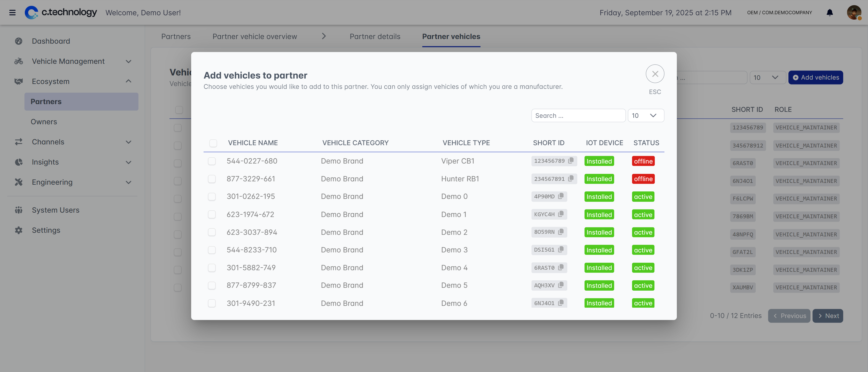
Task: Click the Dashboard gauge icon
Action: click(x=19, y=41)
